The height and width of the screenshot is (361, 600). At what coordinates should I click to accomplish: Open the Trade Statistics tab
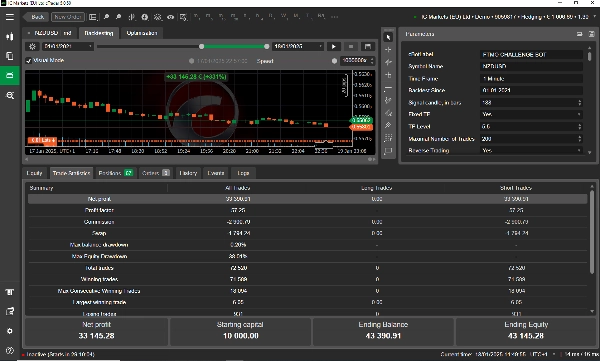coord(71,173)
